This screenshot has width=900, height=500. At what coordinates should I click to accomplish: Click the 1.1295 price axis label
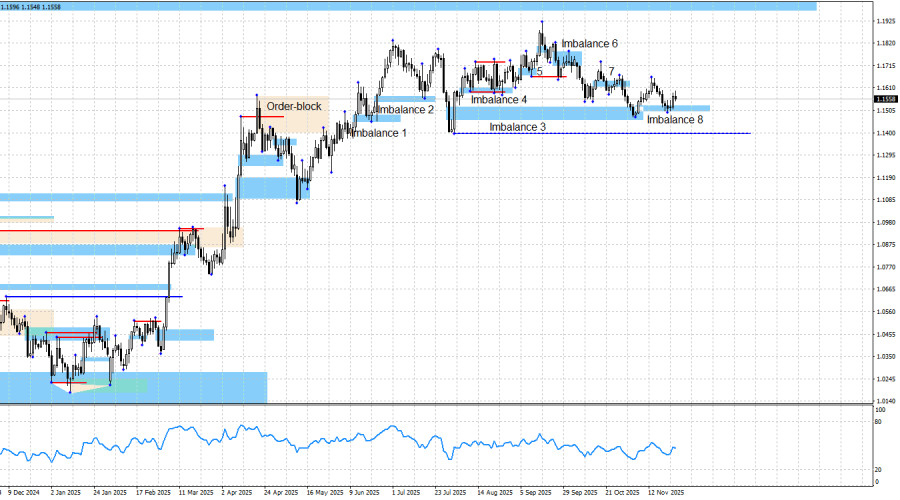pyautogui.click(x=886, y=155)
